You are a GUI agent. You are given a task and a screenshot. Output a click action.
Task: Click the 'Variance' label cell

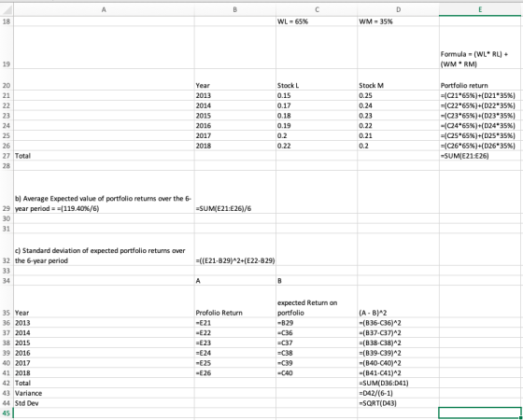tap(104, 393)
